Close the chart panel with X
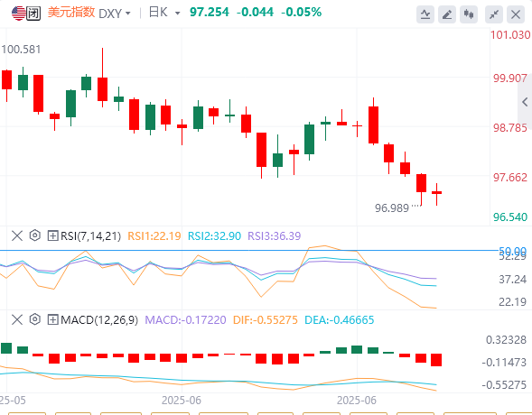 coord(516,14)
